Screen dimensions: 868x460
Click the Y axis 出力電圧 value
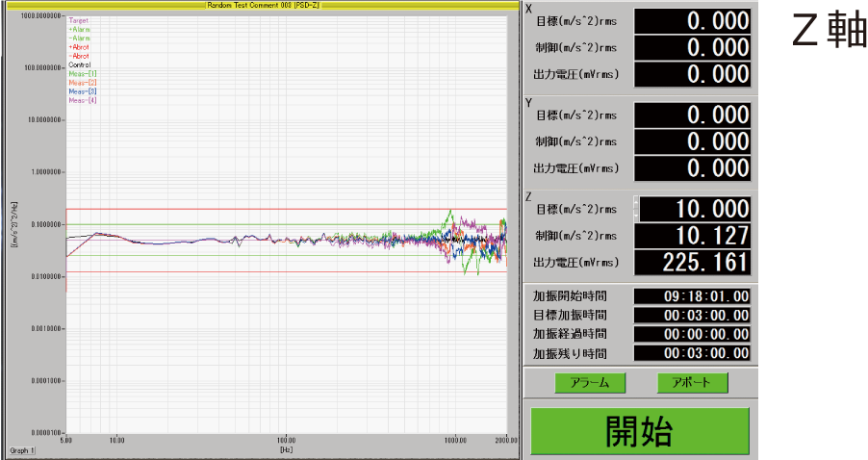(x=693, y=168)
